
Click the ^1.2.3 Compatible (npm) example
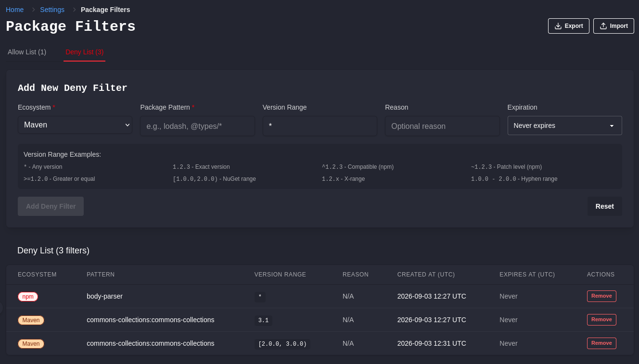[x=358, y=167]
